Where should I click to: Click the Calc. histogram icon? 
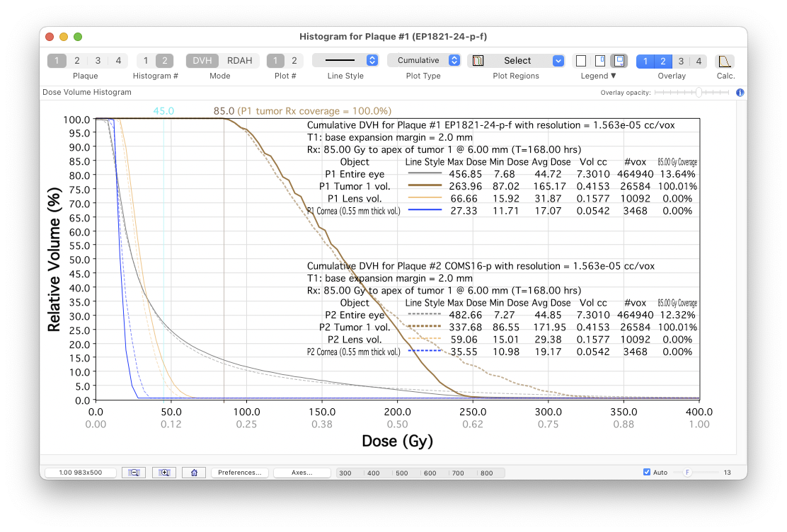(x=725, y=61)
